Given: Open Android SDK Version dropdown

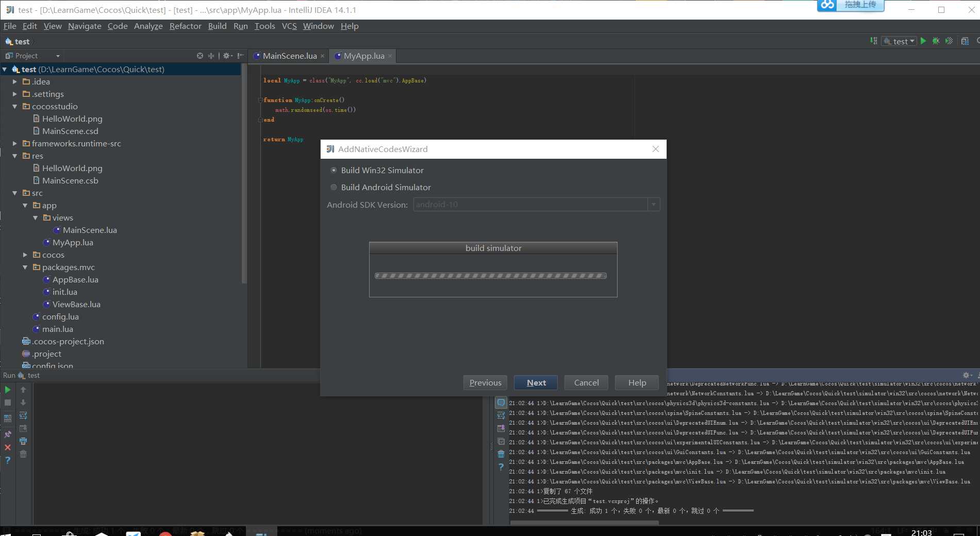Looking at the screenshot, I should [x=654, y=205].
